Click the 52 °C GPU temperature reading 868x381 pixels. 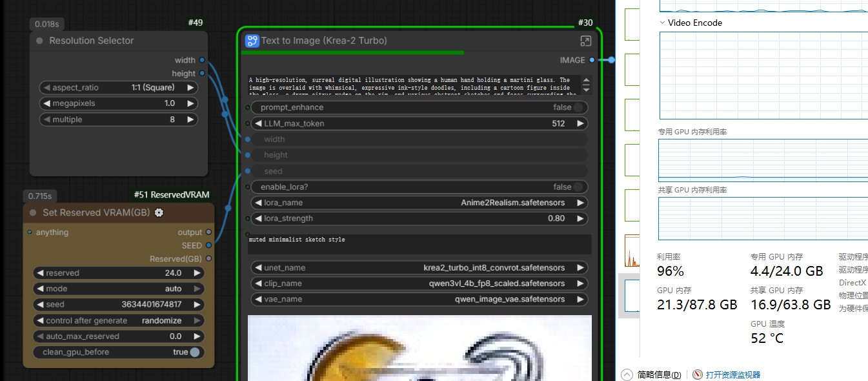[x=767, y=338]
